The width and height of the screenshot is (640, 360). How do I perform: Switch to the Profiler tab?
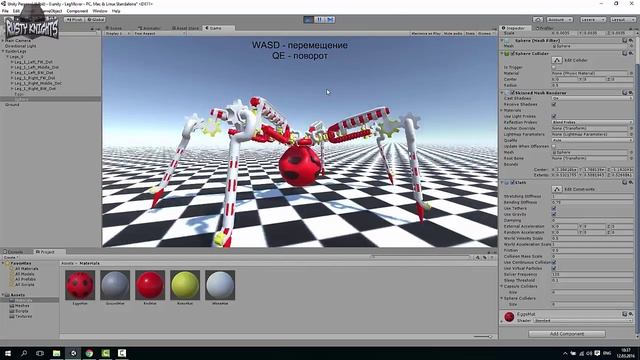click(545, 28)
